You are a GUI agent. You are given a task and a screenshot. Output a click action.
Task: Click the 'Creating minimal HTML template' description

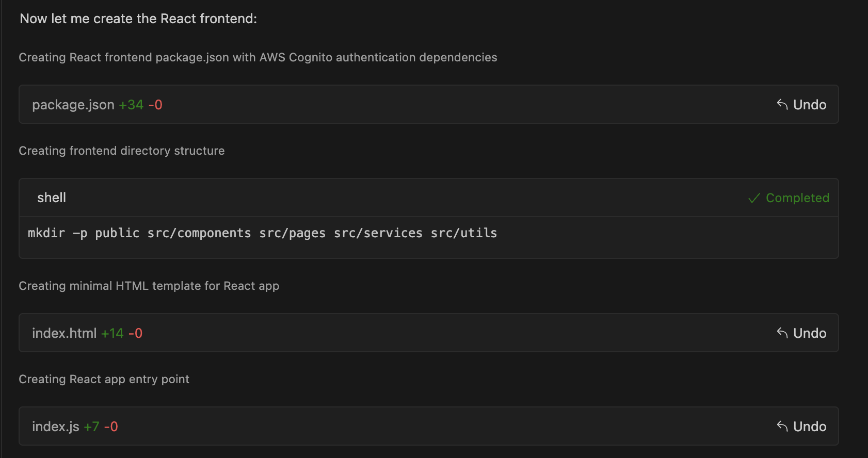[x=149, y=286]
